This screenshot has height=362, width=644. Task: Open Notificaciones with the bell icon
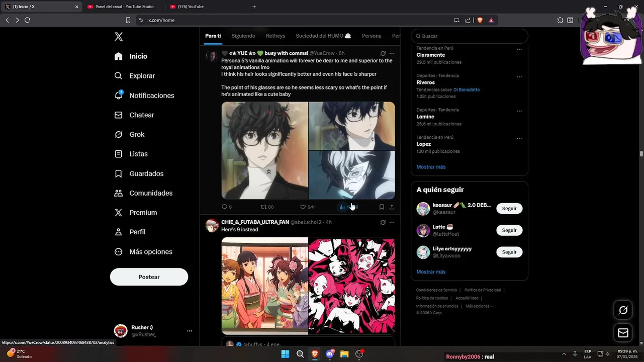pos(144,96)
